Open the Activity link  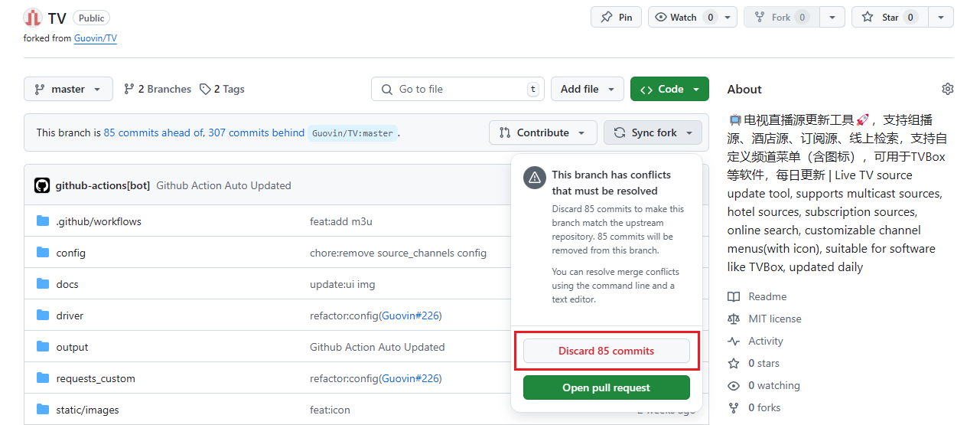pyautogui.click(x=766, y=341)
